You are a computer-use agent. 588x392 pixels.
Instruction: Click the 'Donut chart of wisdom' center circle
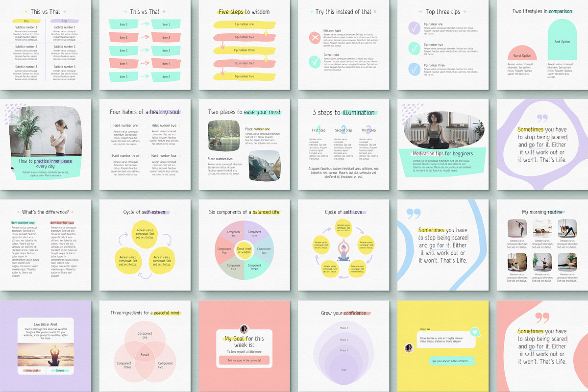coord(244,250)
